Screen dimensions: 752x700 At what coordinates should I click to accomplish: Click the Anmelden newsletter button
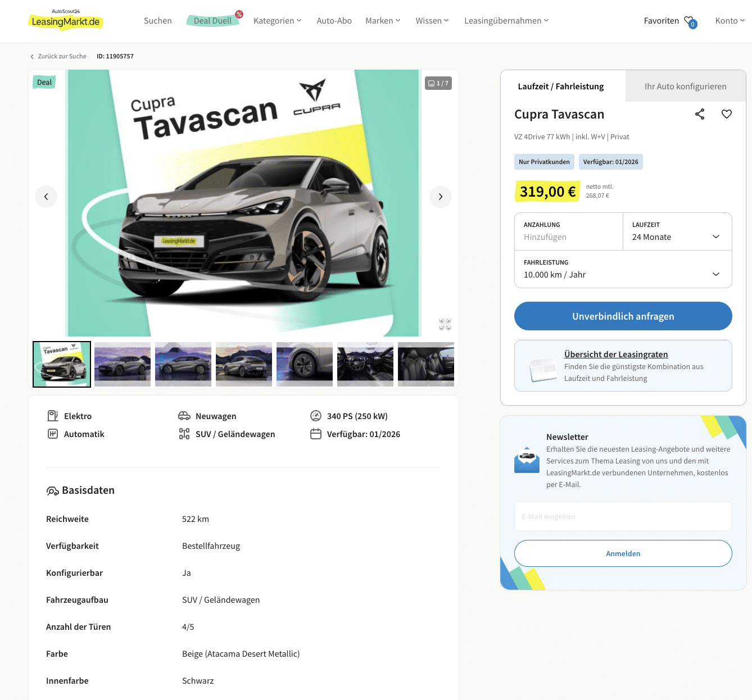(623, 553)
